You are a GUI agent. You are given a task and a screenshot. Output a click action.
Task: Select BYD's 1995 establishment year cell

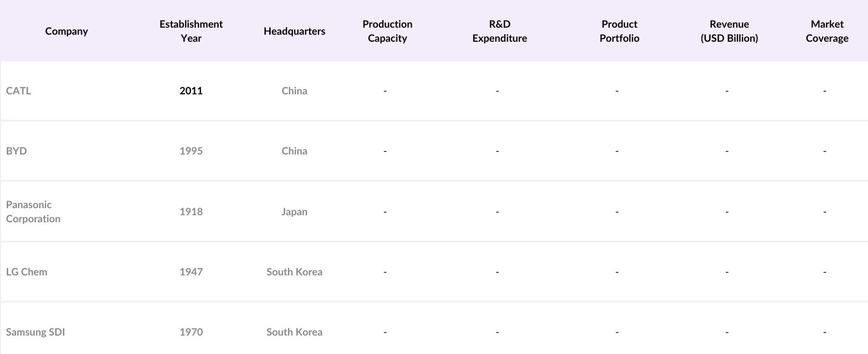(x=191, y=151)
